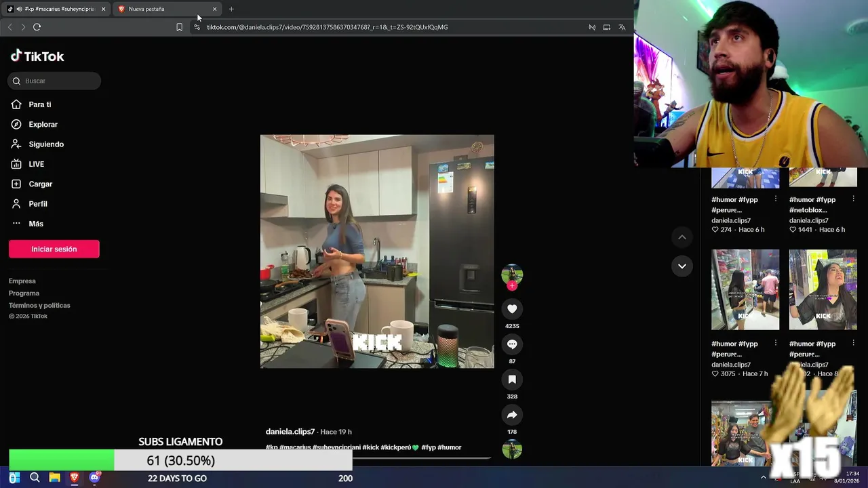This screenshot has height=488, width=868.
Task: Click the translate page icon
Action: 622,27
